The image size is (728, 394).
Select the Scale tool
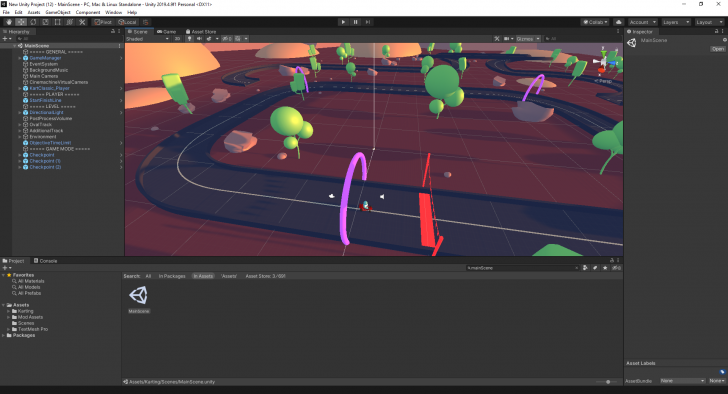(46, 22)
